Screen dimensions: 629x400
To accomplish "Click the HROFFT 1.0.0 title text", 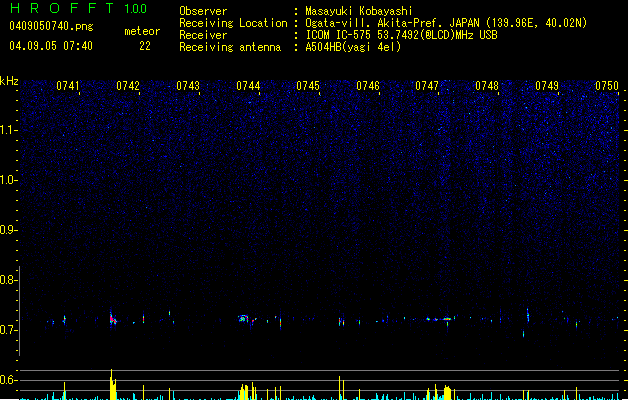I will [x=78, y=8].
